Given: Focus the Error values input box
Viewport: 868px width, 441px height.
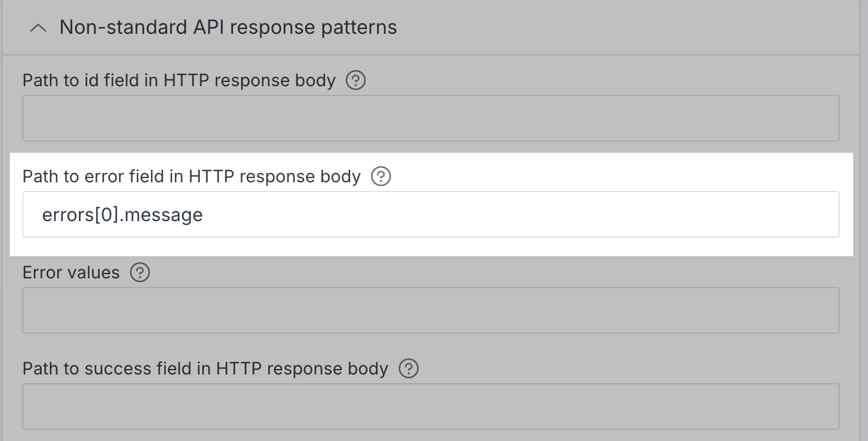Looking at the screenshot, I should [431, 310].
